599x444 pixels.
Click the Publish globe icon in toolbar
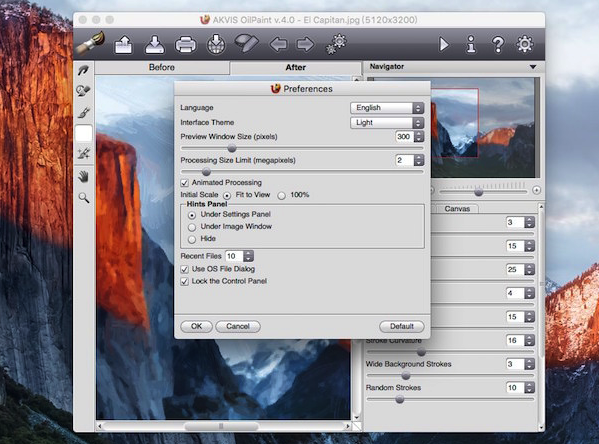coord(216,44)
